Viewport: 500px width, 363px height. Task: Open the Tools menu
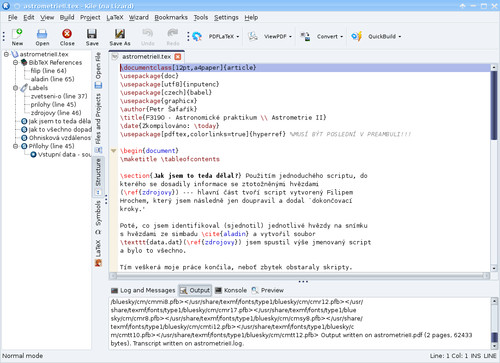pos(201,17)
